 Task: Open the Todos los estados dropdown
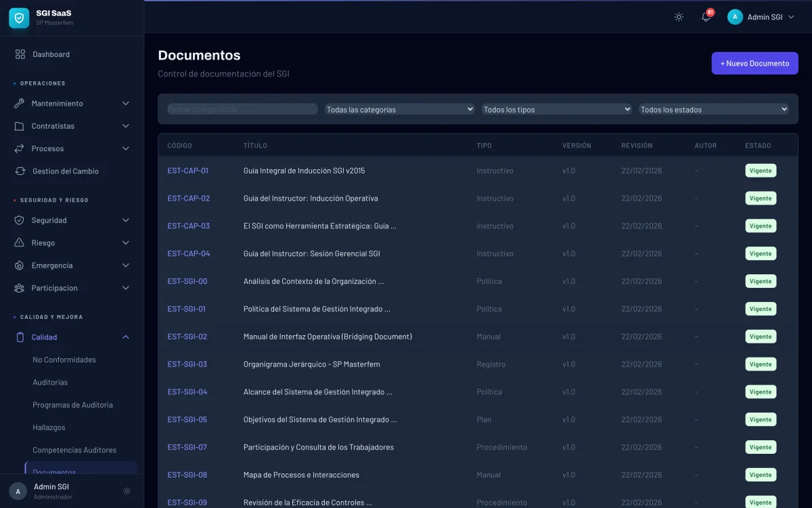pos(713,108)
